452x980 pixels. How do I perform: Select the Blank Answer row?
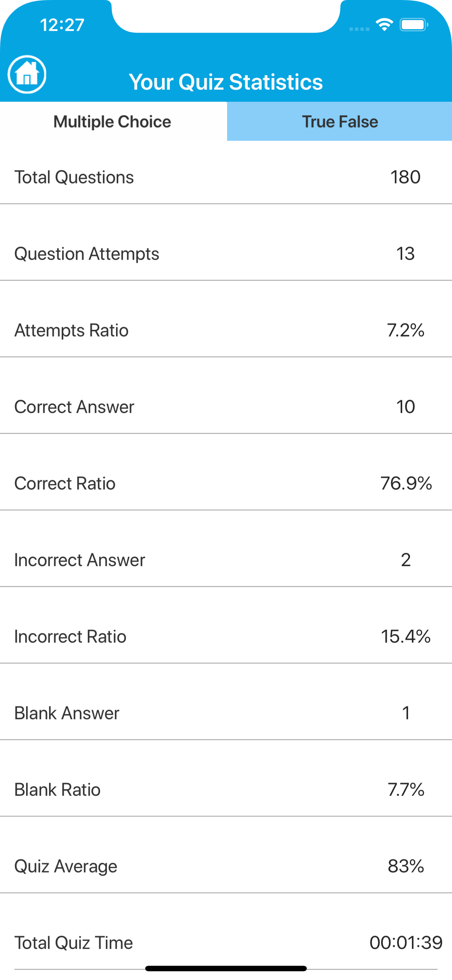click(x=226, y=713)
